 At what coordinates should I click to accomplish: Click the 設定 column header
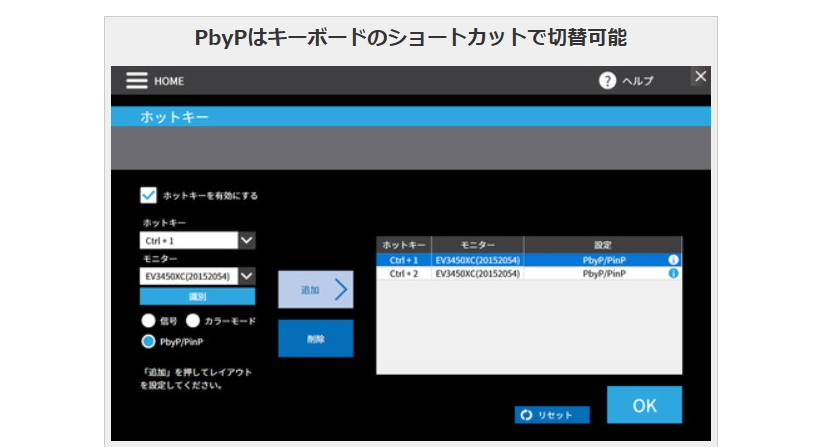pyautogui.click(x=602, y=245)
